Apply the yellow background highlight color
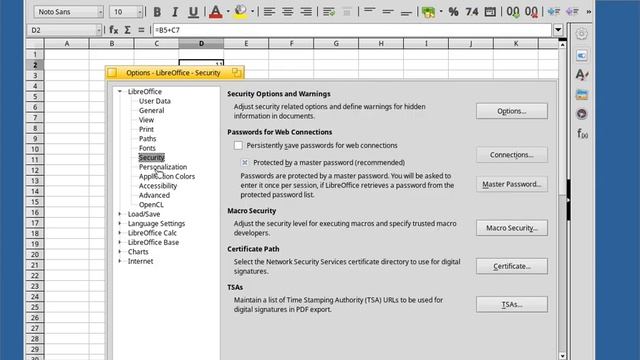 coord(241,12)
